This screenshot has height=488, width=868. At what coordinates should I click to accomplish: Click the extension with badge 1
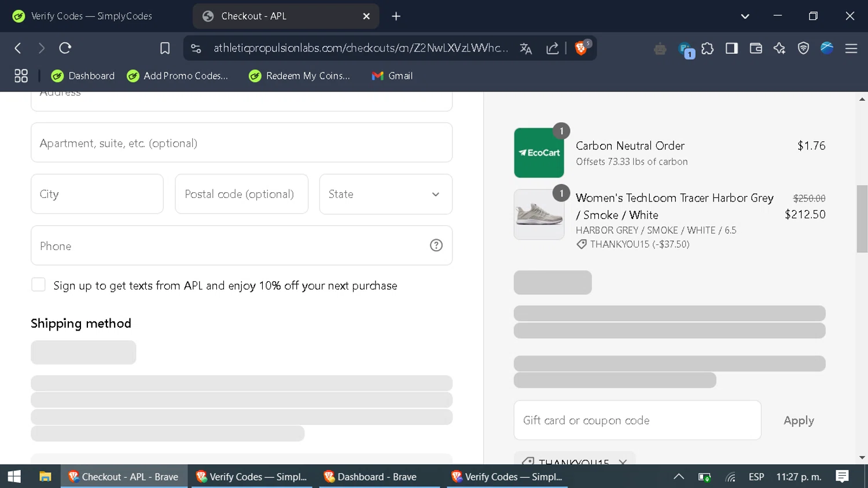685,50
